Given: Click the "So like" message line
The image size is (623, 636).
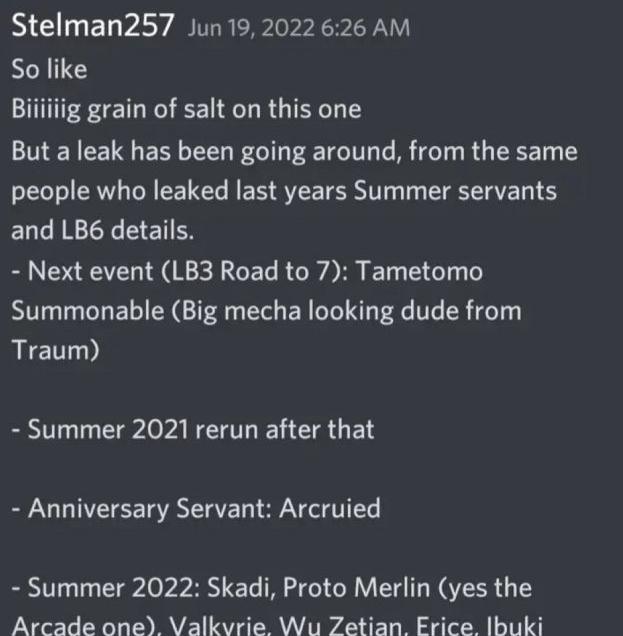Looking at the screenshot, I should [x=49, y=70].
